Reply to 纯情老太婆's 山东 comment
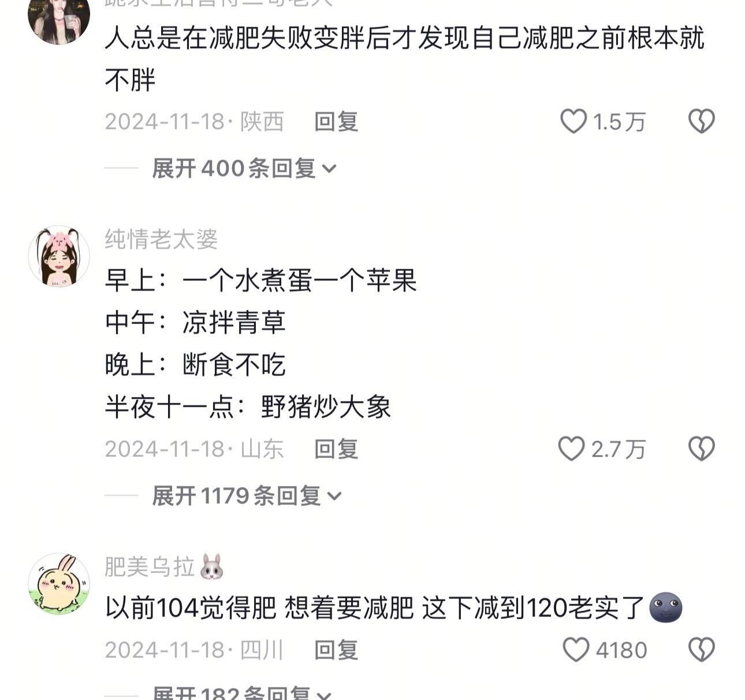Image resolution: width=745 pixels, height=700 pixels. [336, 449]
